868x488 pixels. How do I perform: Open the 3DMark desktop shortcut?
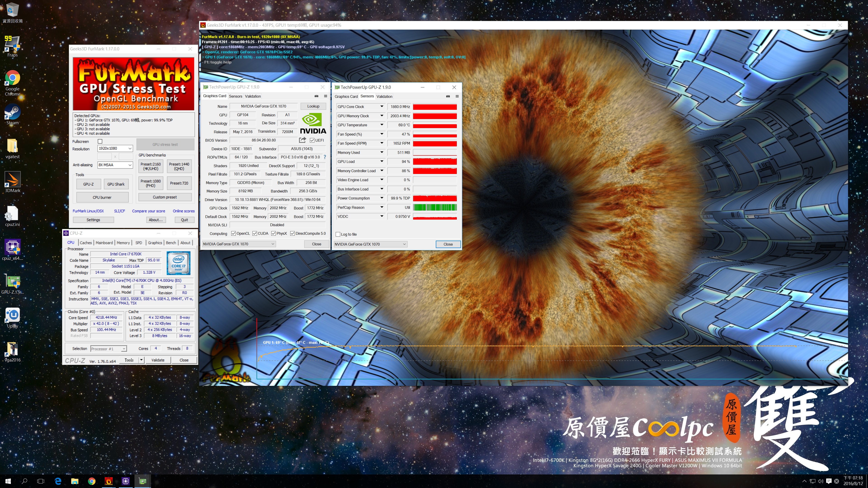point(12,182)
